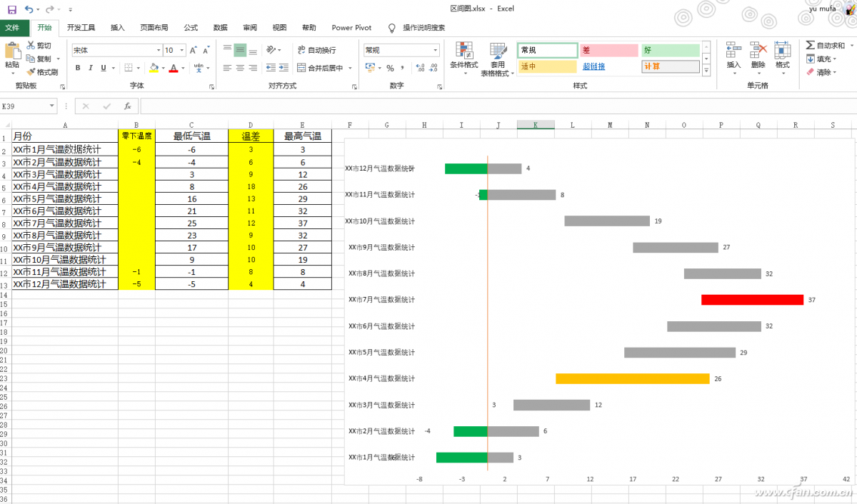Image resolution: width=857 pixels, height=504 pixels.
Task: Switch to the Power Pivot tab
Action: click(x=351, y=28)
